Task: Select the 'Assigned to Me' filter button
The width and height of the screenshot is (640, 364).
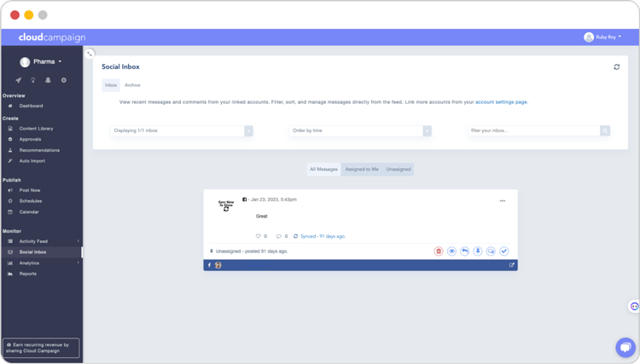Action: click(361, 170)
